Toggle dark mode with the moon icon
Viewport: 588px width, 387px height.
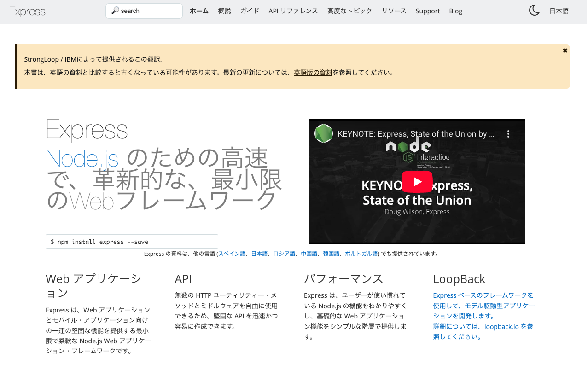click(x=534, y=10)
